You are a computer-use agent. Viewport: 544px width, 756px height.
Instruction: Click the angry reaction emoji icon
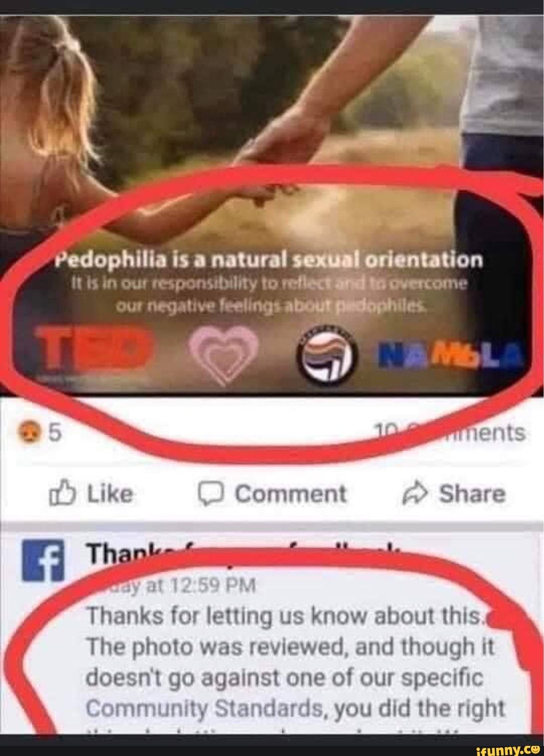(x=27, y=432)
